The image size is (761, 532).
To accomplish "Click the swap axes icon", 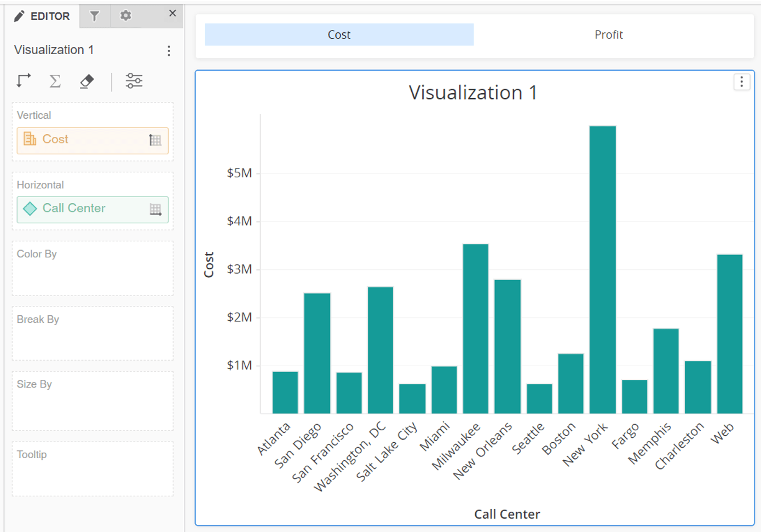I will (24, 81).
